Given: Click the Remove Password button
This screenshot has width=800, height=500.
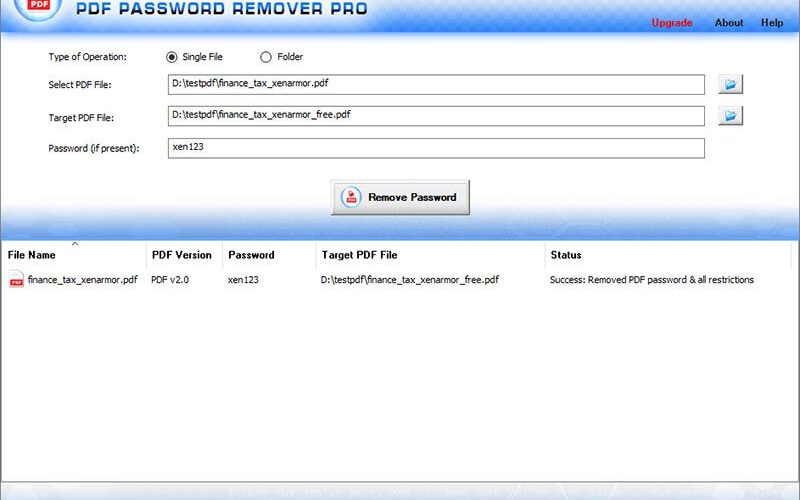Looking at the screenshot, I should pyautogui.click(x=400, y=197).
